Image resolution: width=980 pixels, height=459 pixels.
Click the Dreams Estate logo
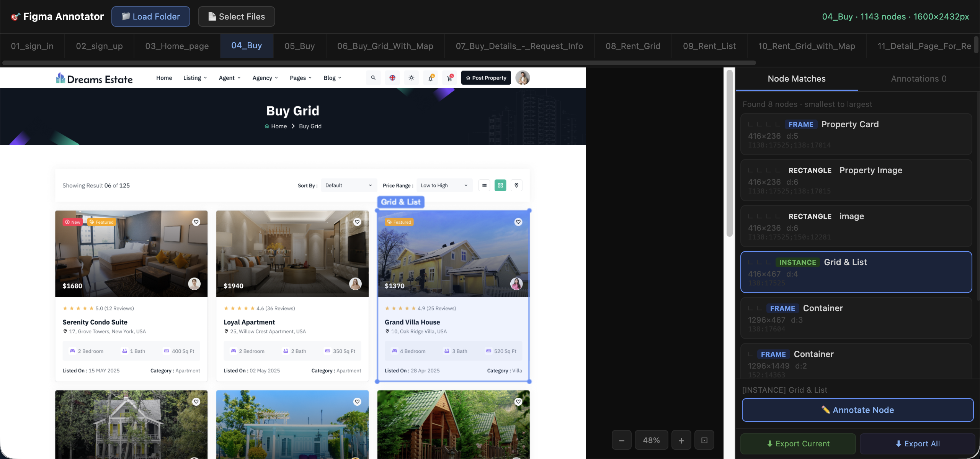94,78
